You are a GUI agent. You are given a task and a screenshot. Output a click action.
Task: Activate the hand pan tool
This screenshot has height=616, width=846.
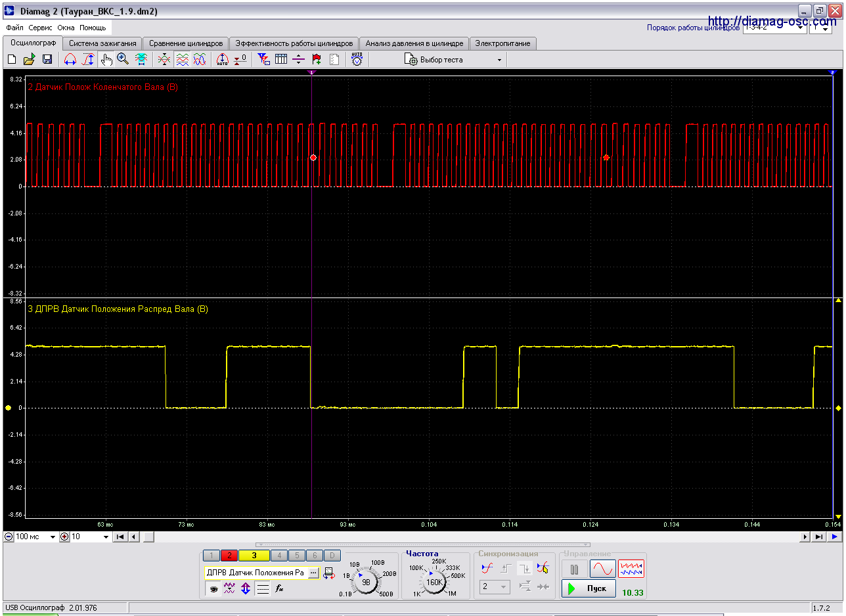106,60
